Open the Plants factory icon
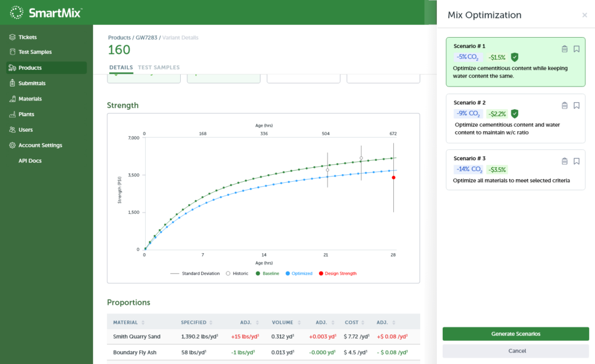 coord(12,114)
